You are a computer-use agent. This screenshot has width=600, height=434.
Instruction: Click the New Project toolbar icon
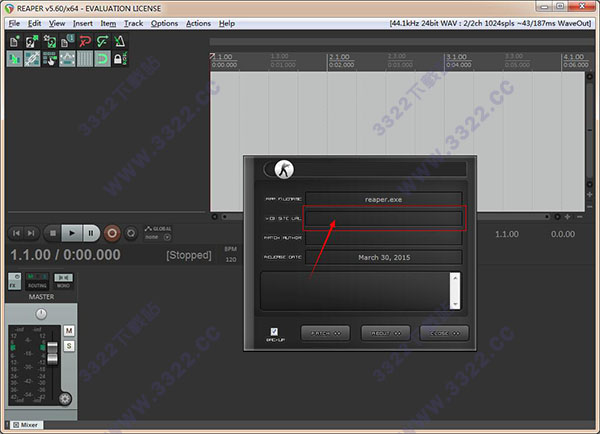tap(15, 41)
